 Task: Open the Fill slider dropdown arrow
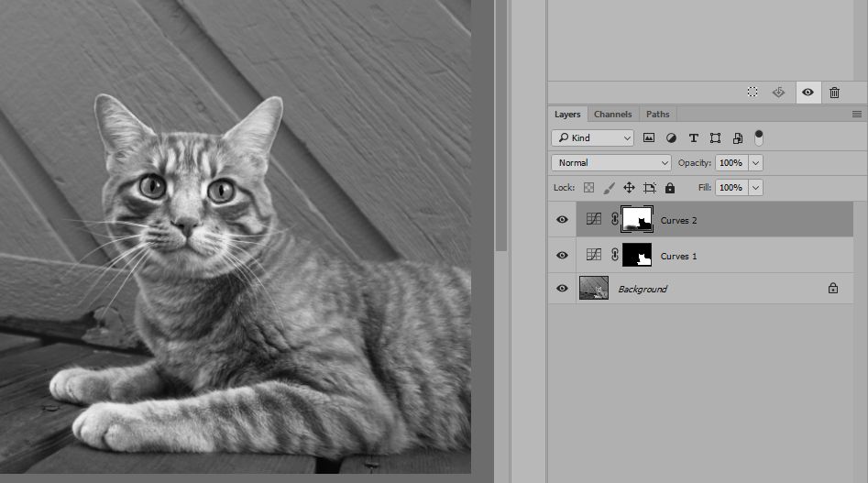point(755,188)
